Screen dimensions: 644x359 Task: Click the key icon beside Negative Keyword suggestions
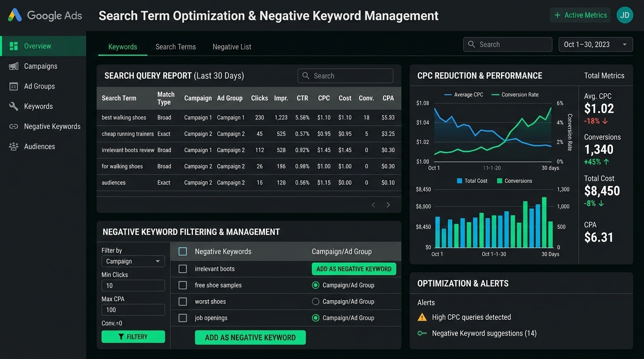pos(422,333)
